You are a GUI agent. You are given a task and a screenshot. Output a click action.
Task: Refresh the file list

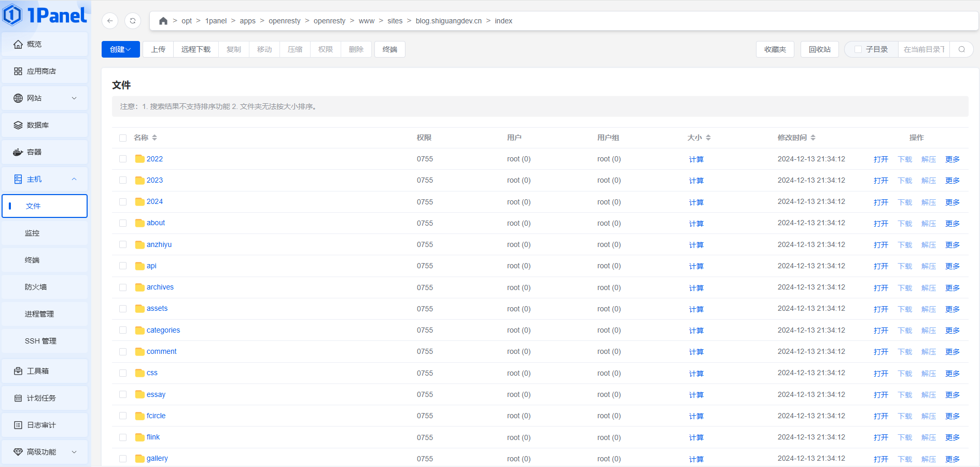point(133,21)
